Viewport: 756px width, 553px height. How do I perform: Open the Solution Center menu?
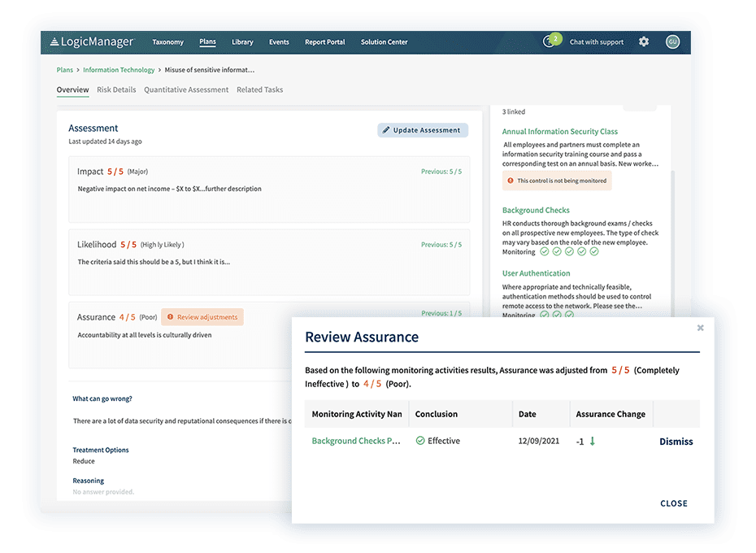[384, 42]
